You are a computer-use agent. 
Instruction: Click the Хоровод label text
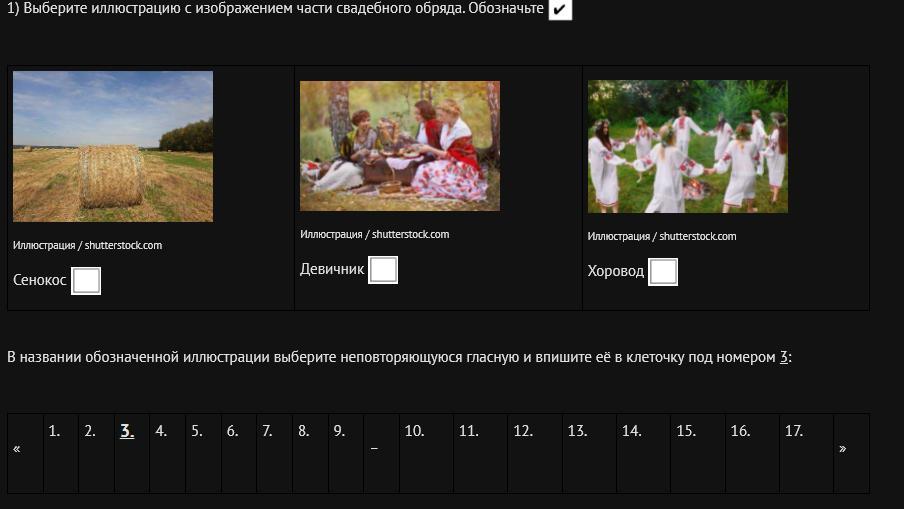point(616,271)
